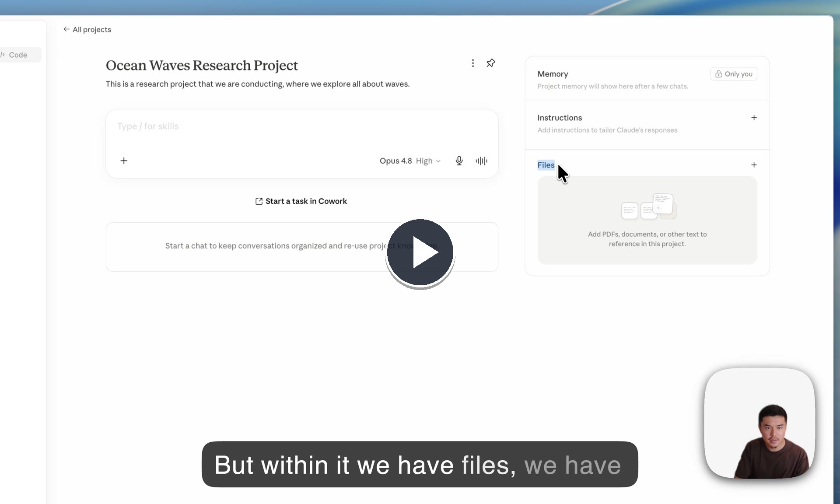
Task: Click the plus attachment icon in chat box
Action: click(x=124, y=161)
